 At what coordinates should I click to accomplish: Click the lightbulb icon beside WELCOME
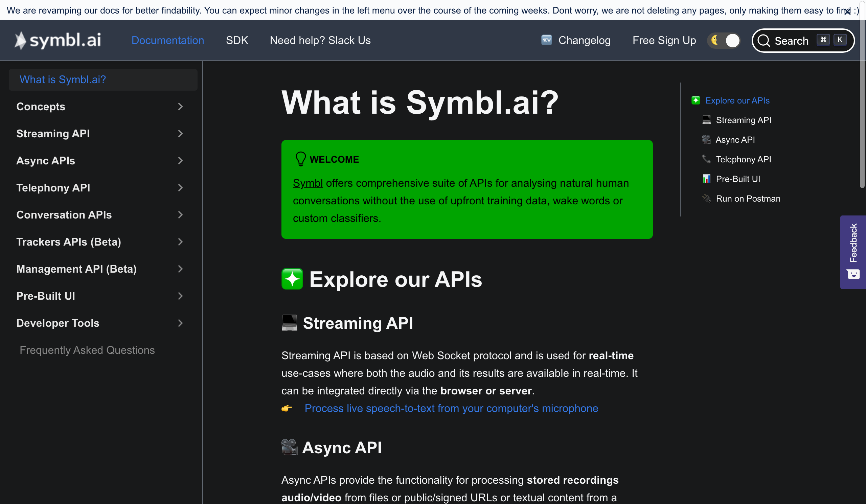tap(300, 159)
